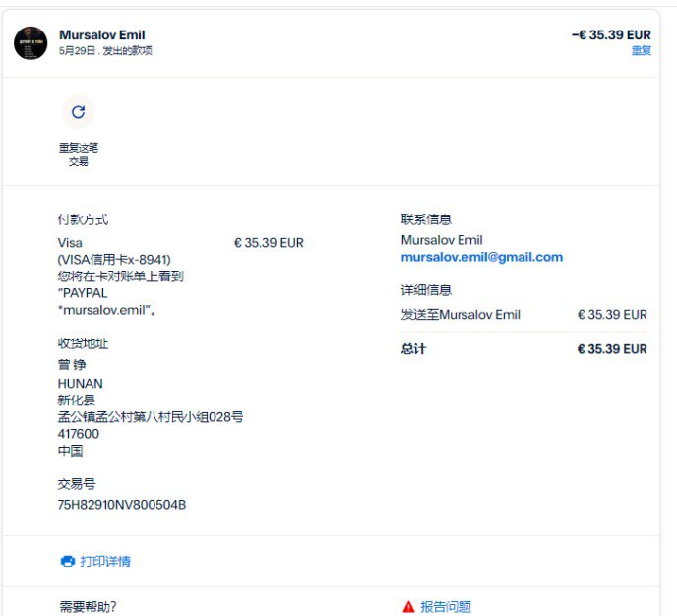Screen dimensions: 677x616
Task: Click the 打印详情 link
Action: (105, 561)
